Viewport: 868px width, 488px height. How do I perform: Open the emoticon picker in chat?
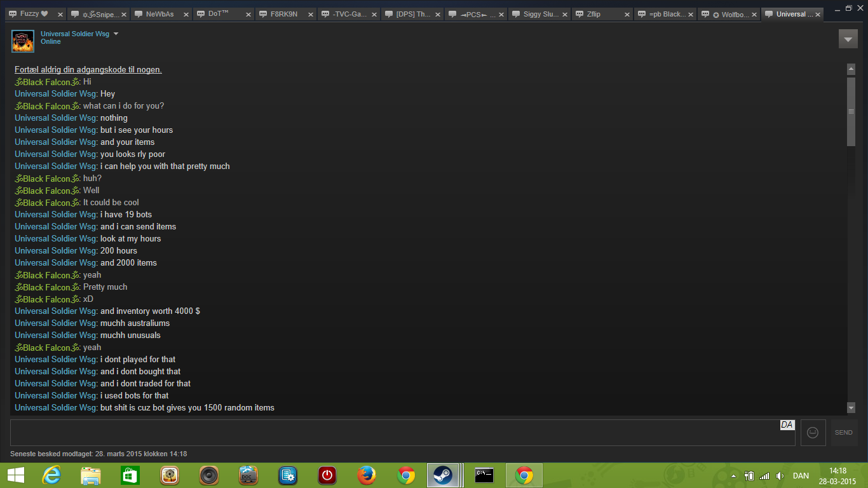pyautogui.click(x=813, y=432)
